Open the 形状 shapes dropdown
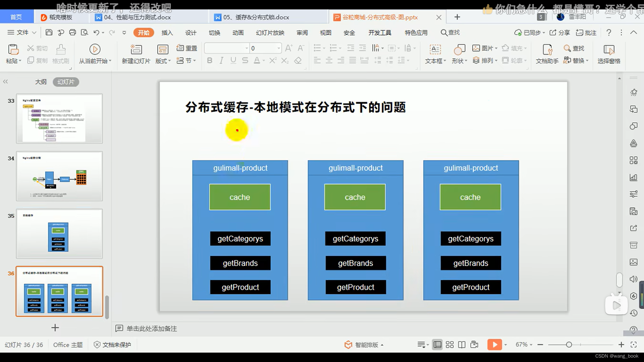The height and width of the screenshot is (362, 644). pos(460,61)
